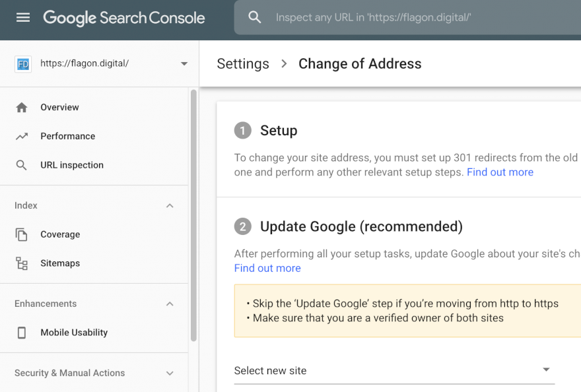Click Find out more in Setup section
581x392 pixels.
tap(500, 172)
